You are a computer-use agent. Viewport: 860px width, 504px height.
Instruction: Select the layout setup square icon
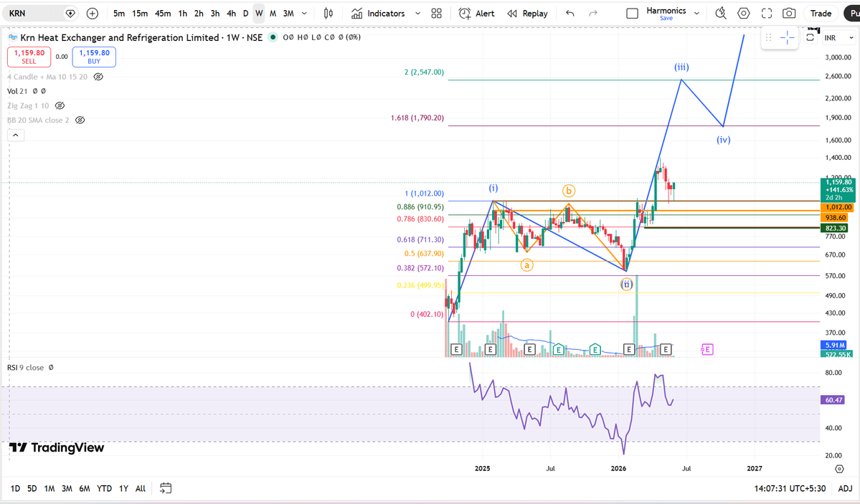point(632,14)
